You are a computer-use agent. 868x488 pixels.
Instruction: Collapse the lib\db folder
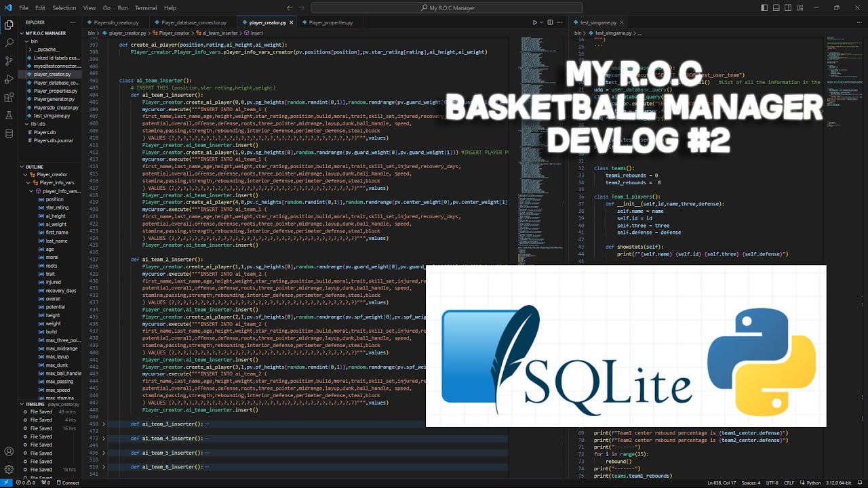(26, 124)
